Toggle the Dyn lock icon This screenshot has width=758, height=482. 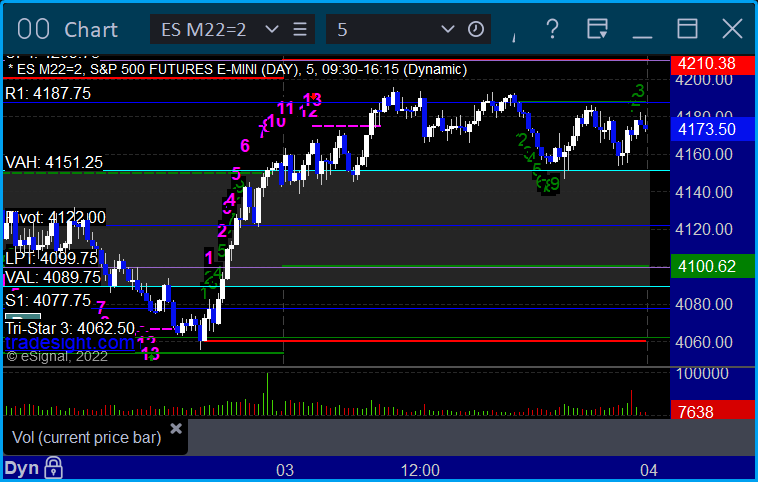pyautogui.click(x=53, y=467)
